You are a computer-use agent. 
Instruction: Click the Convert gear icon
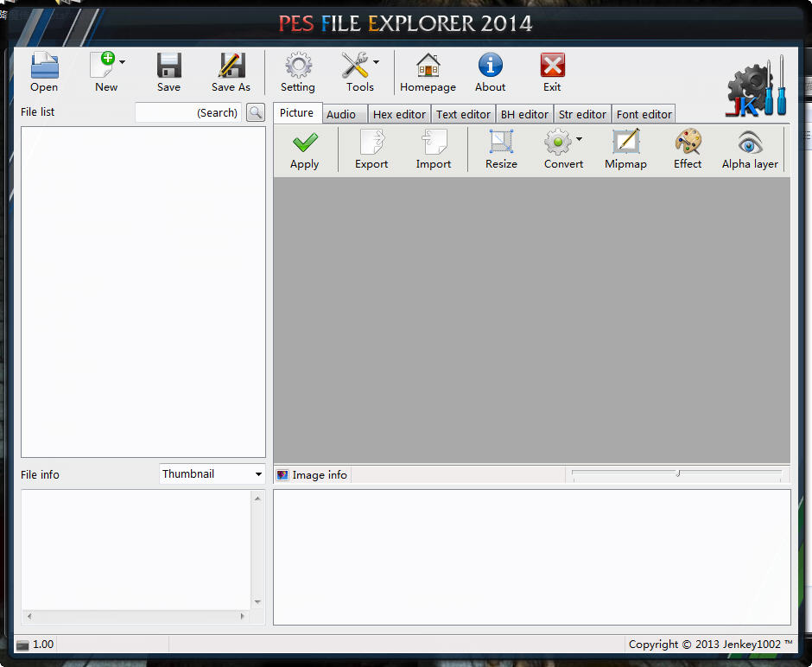point(558,142)
